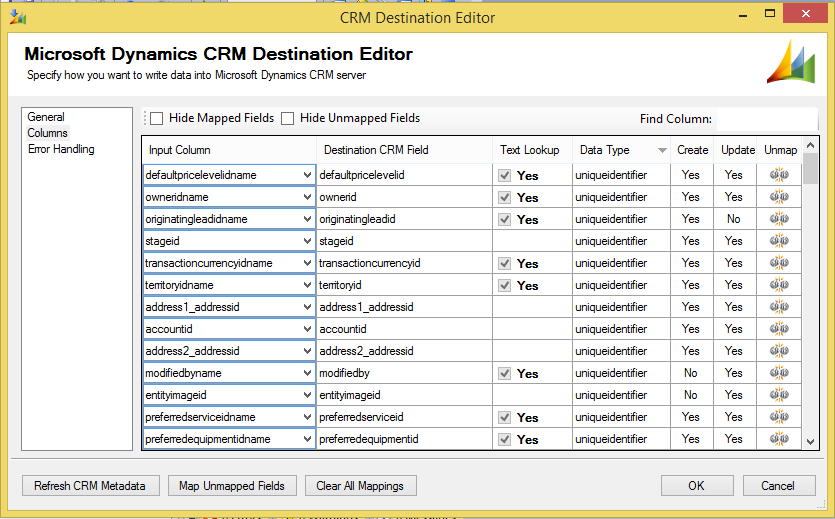Select modifiedby Create cell showing No
This screenshot has width=835, height=519.
click(692, 373)
